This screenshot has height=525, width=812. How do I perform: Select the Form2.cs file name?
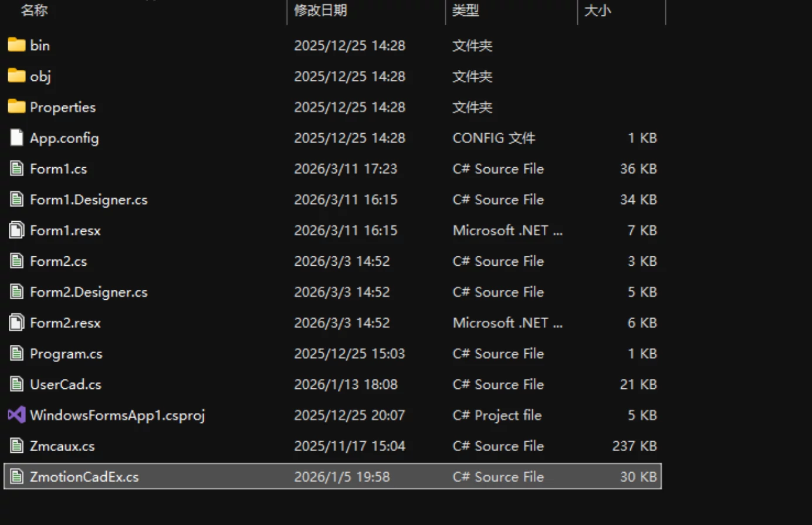[x=59, y=261]
